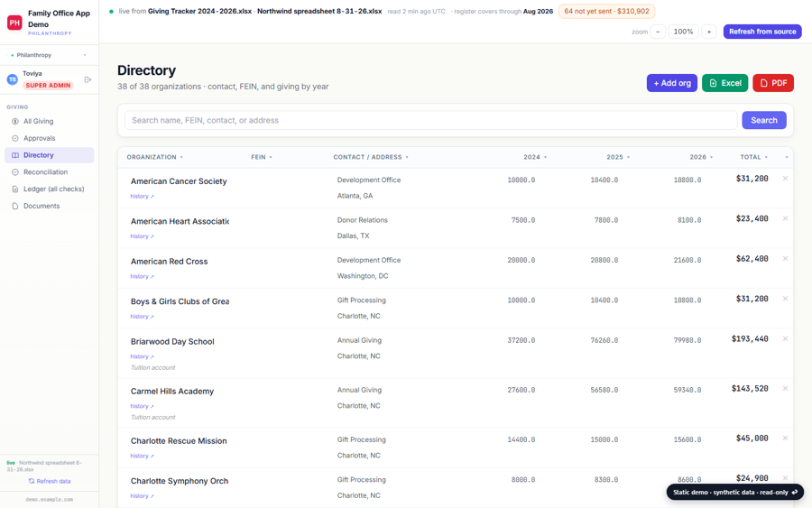
Task: Click the $143,520 total for Carmel Hills
Action: [750, 388]
